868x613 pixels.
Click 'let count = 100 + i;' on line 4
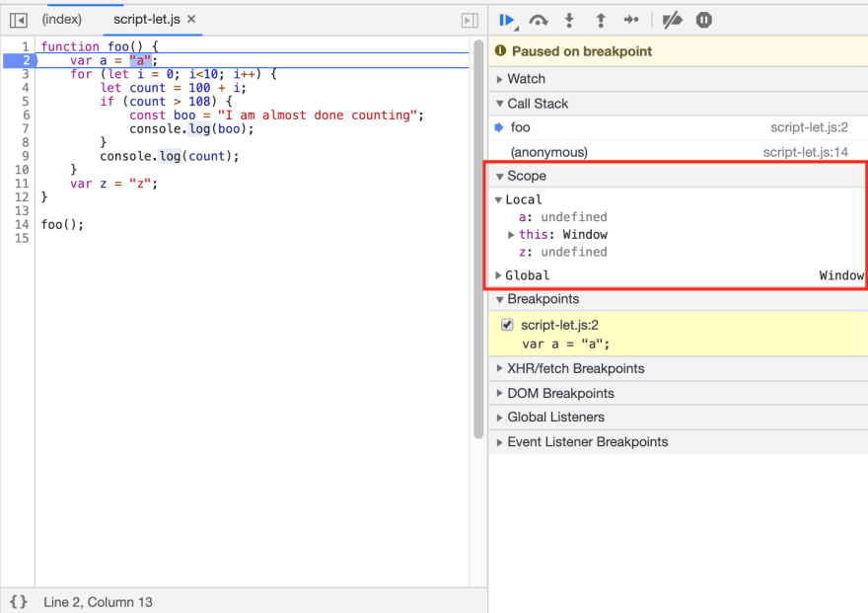(x=174, y=88)
